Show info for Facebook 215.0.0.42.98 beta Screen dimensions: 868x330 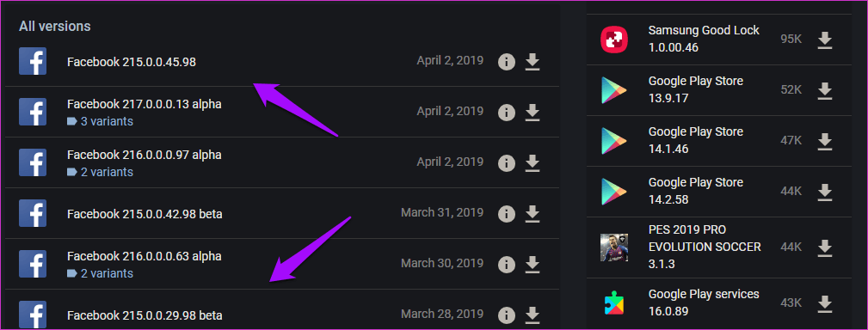pos(506,213)
